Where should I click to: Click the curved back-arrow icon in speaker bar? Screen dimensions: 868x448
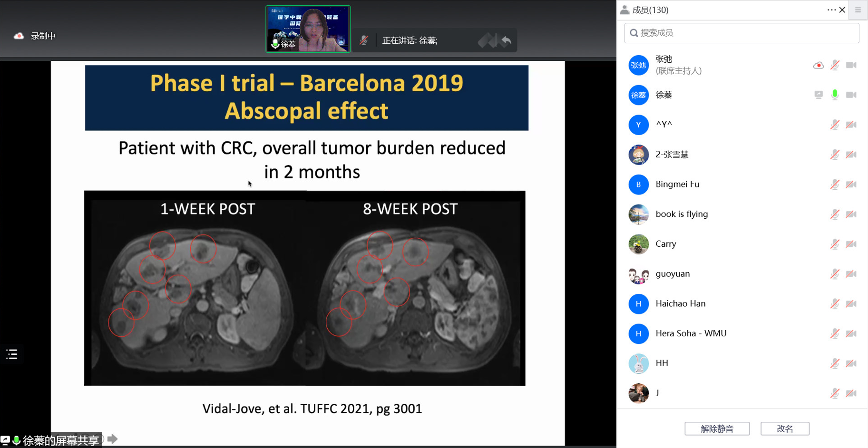(506, 41)
